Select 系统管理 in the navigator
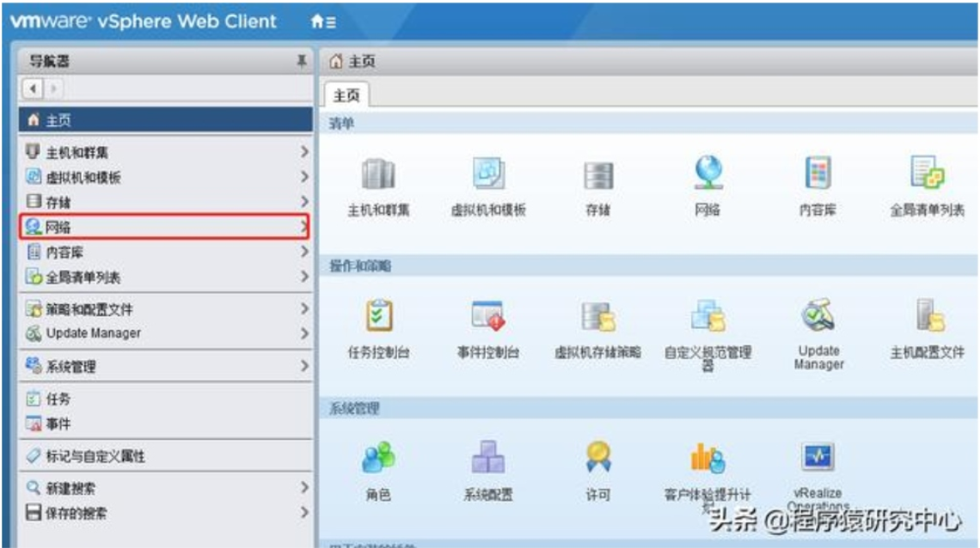980x548 pixels. pos(166,367)
